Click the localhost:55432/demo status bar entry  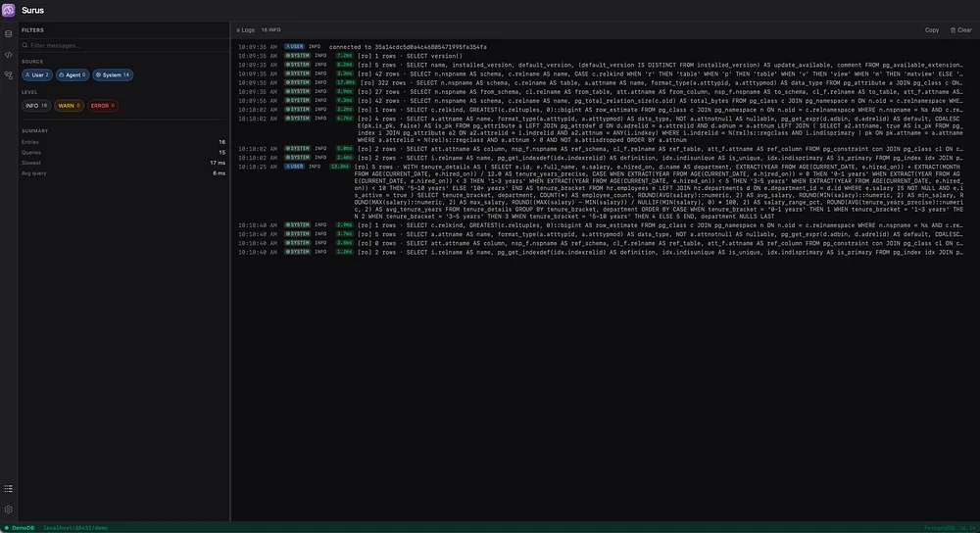point(75,528)
